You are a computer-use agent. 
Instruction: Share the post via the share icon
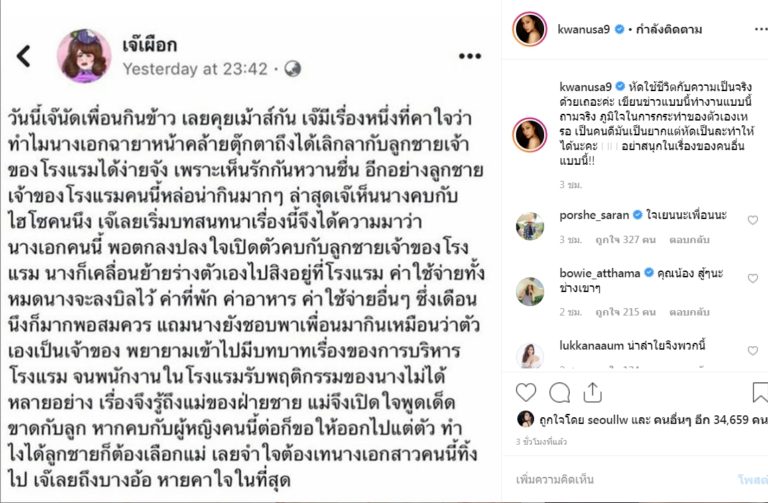[593, 392]
